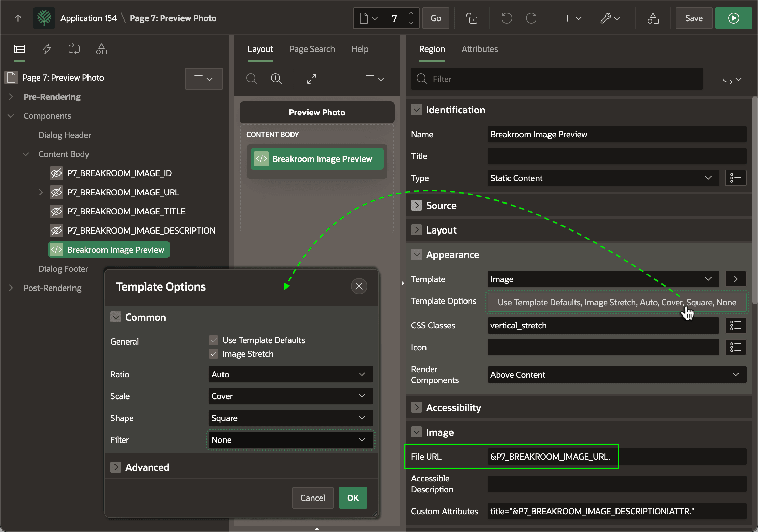Open the Create plus menu
Viewport: 758px width, 532px height.
coord(572,18)
